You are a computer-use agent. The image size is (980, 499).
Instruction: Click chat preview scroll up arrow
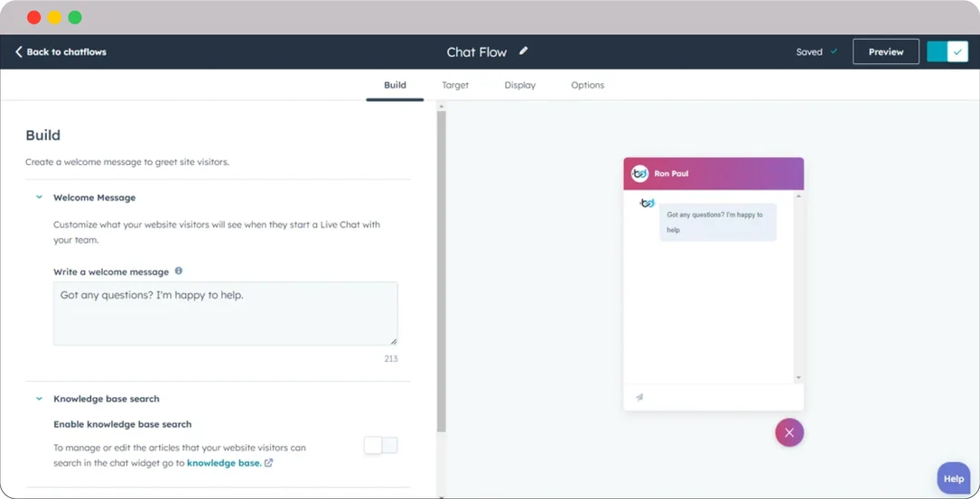tap(798, 197)
